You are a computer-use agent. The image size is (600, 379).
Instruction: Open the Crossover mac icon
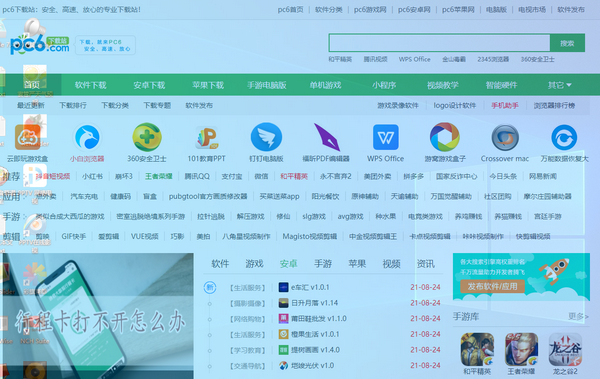(505, 137)
